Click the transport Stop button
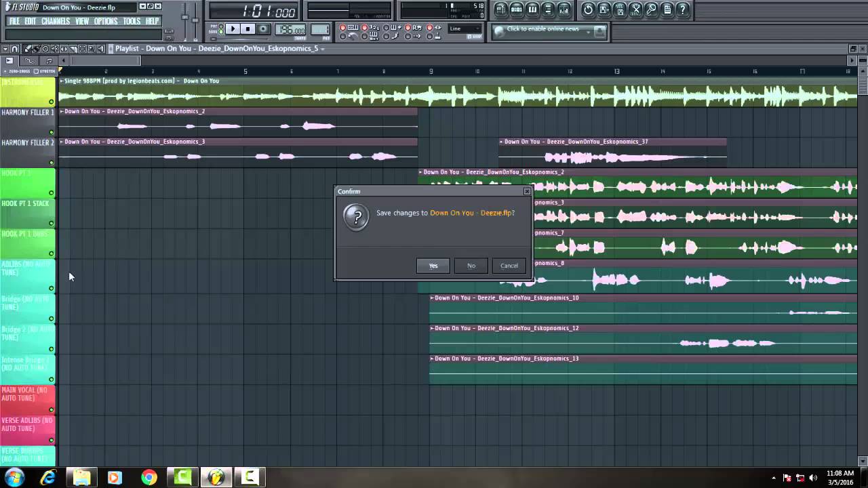 click(x=248, y=28)
